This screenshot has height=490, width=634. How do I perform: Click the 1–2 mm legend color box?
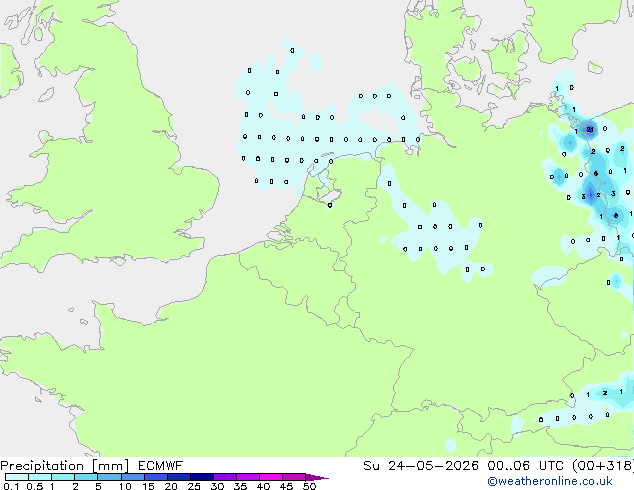click(63, 477)
